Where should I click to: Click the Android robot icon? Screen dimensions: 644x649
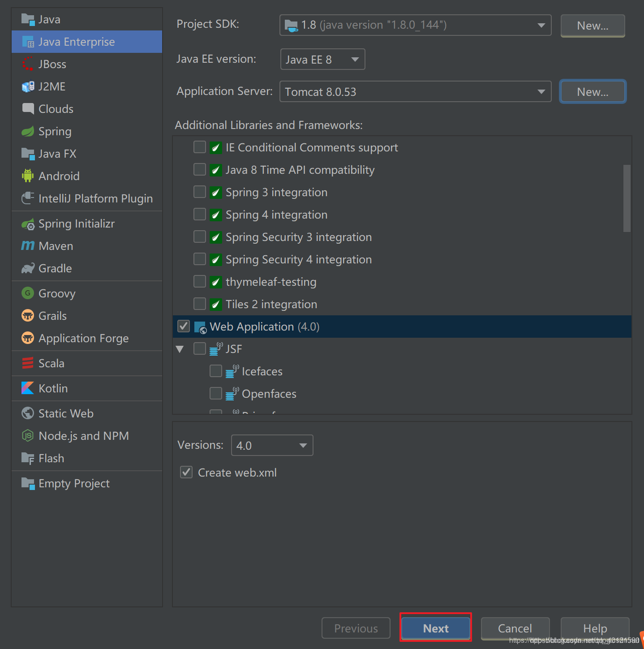(28, 176)
